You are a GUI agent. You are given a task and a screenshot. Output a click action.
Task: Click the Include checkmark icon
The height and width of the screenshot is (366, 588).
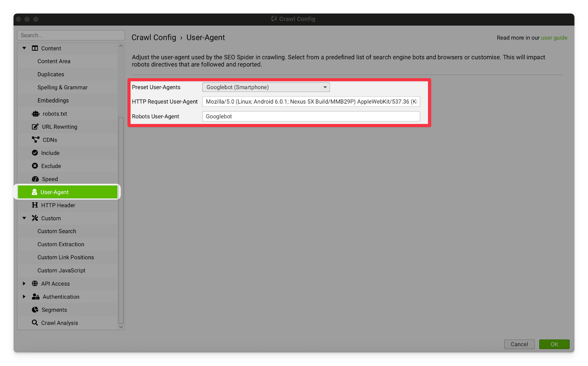pyautogui.click(x=35, y=153)
